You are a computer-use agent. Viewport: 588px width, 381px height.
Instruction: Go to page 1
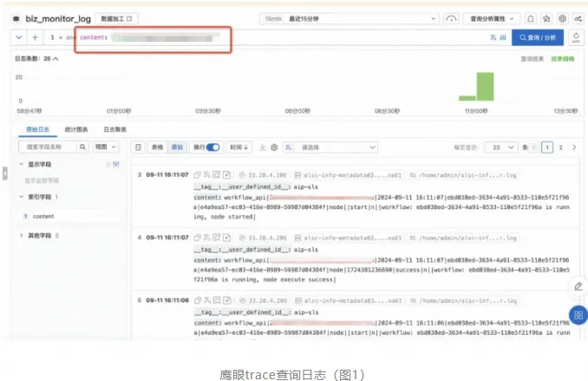tap(547, 148)
